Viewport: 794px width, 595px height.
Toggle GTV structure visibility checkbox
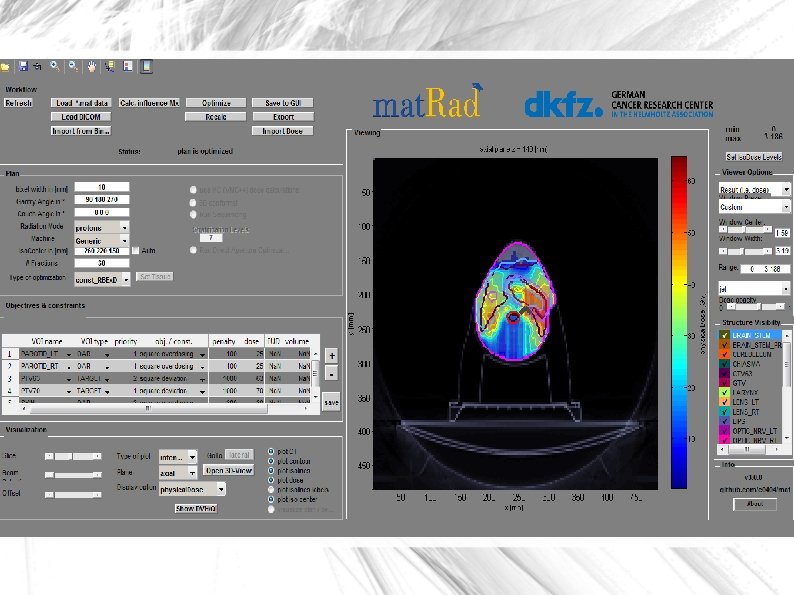725,383
